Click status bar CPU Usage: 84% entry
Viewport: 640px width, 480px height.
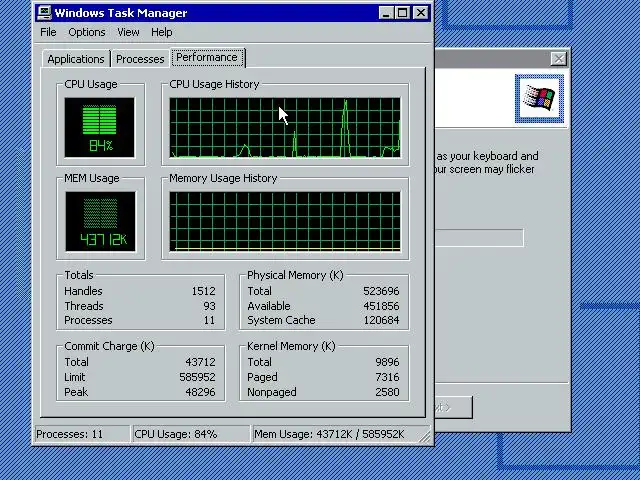[x=191, y=434]
